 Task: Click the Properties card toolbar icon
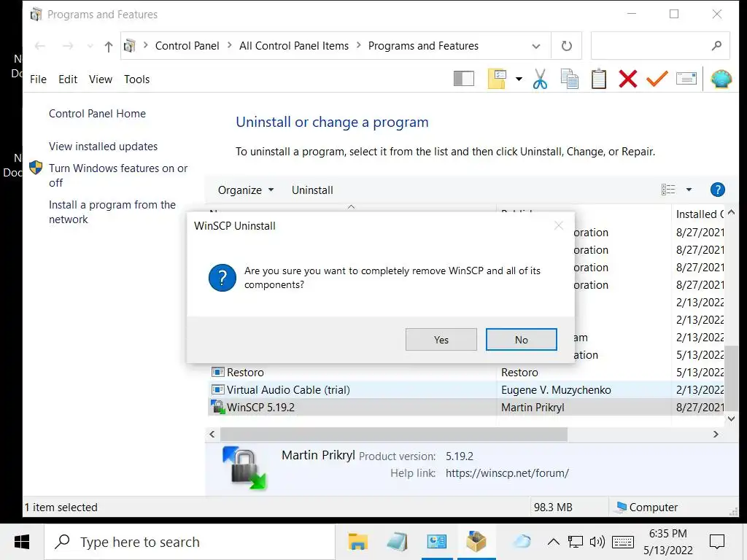pos(686,79)
